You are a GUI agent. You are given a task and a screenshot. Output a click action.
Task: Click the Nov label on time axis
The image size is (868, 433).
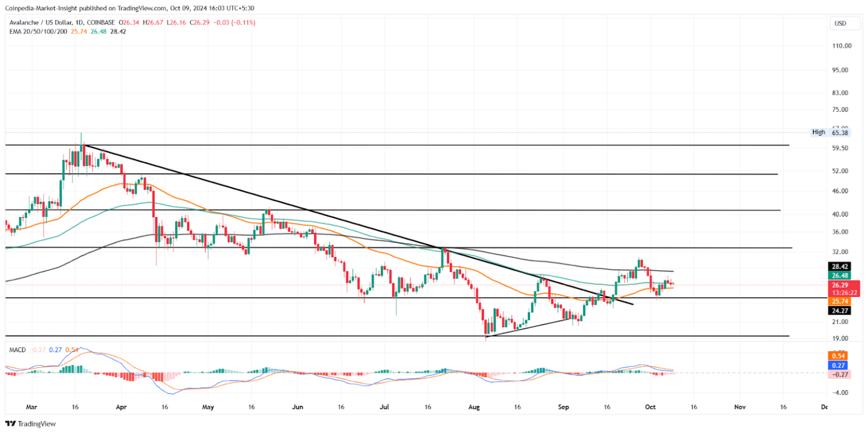pyautogui.click(x=739, y=406)
